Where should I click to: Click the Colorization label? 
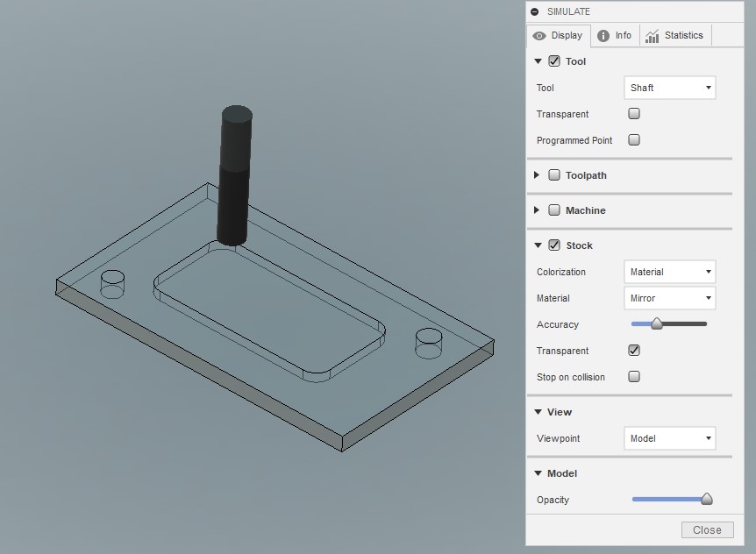560,273
